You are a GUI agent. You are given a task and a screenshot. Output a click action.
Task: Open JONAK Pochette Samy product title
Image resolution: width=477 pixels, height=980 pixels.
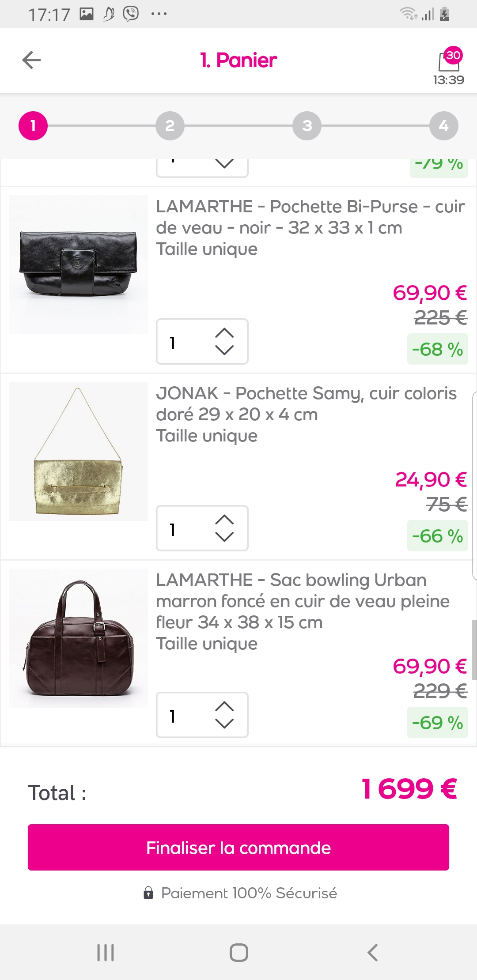(x=306, y=403)
